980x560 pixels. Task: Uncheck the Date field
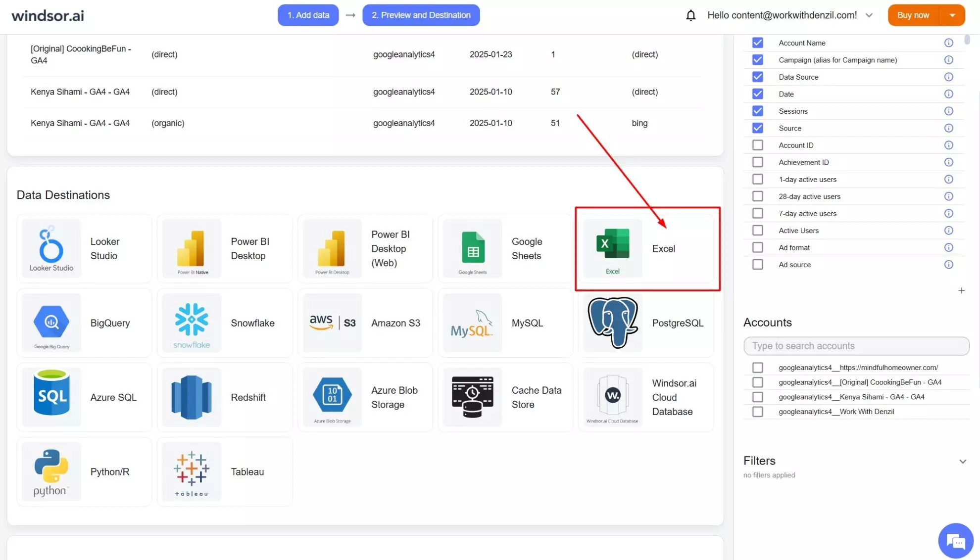(x=757, y=94)
